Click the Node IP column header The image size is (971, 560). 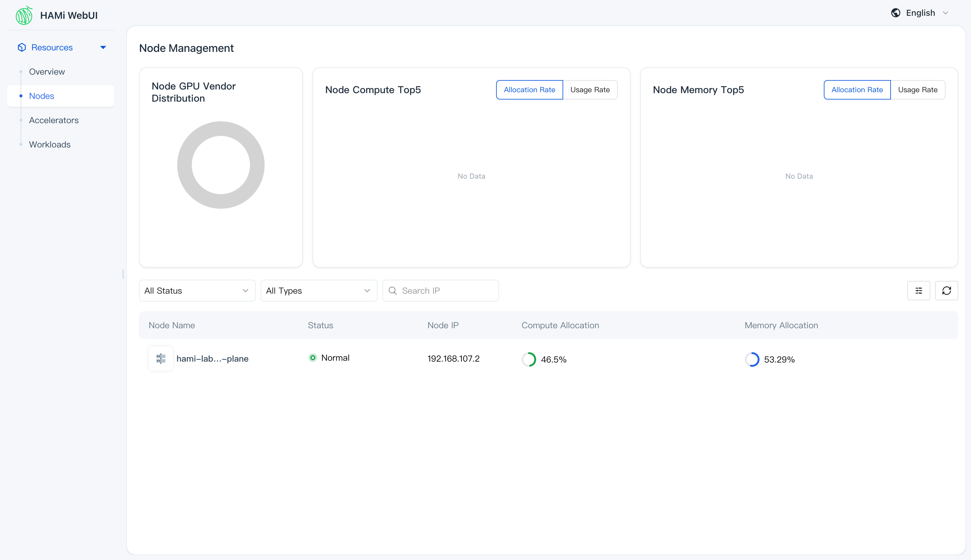click(443, 326)
